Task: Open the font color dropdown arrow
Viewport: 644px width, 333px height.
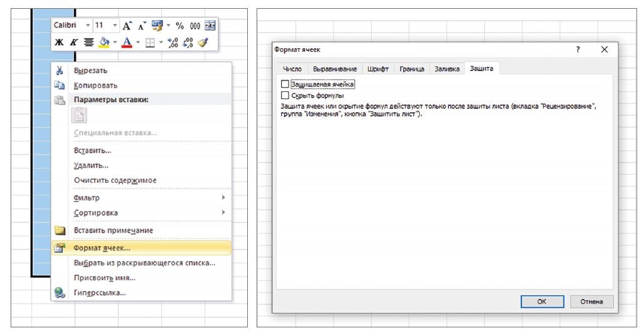Action: (x=138, y=43)
